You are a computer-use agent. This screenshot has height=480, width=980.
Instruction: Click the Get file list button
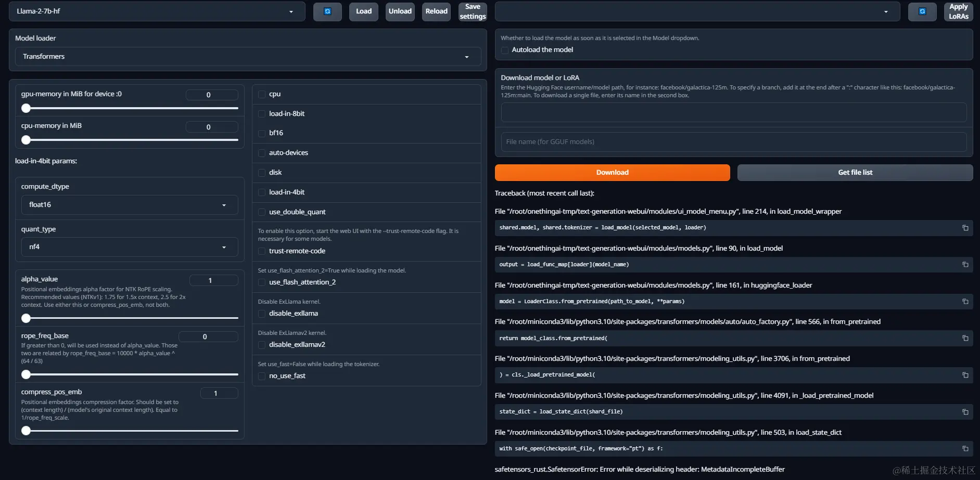coord(855,173)
